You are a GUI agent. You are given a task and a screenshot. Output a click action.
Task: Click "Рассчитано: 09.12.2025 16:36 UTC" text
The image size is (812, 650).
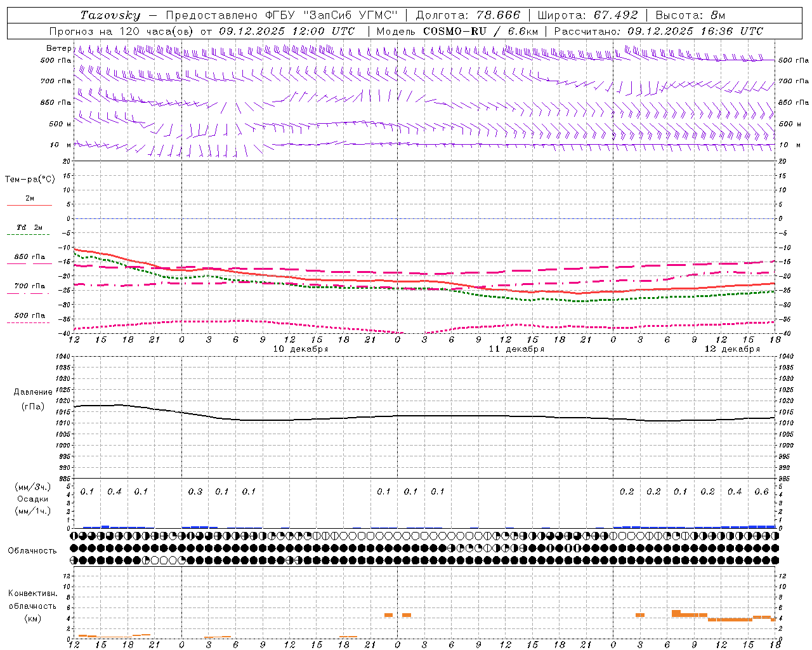[x=658, y=31]
